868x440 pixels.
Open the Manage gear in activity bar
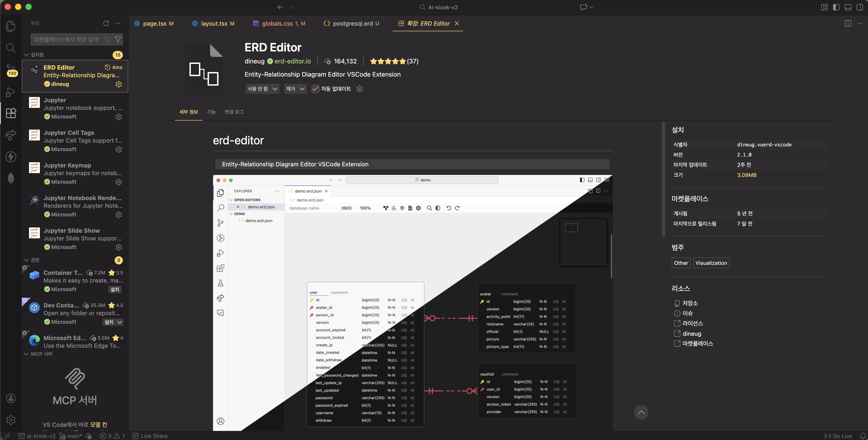tap(11, 420)
